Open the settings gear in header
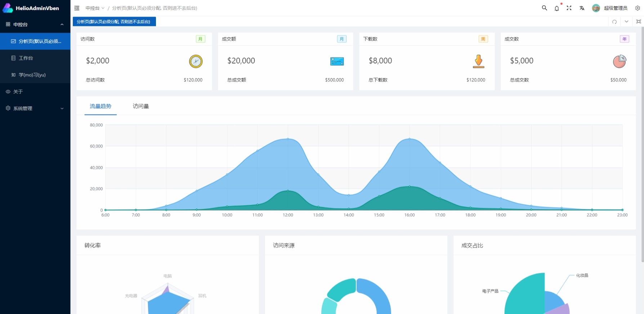 point(638,8)
